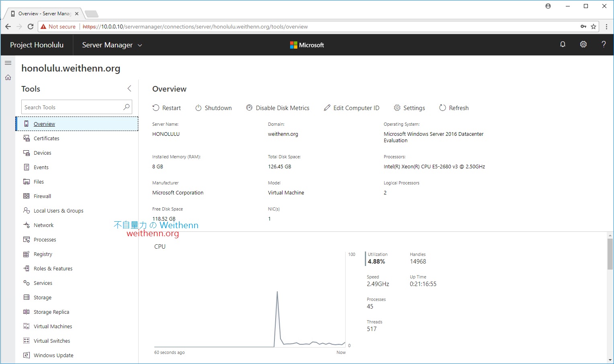Refresh the overview
The image size is (614, 364).
click(x=454, y=108)
